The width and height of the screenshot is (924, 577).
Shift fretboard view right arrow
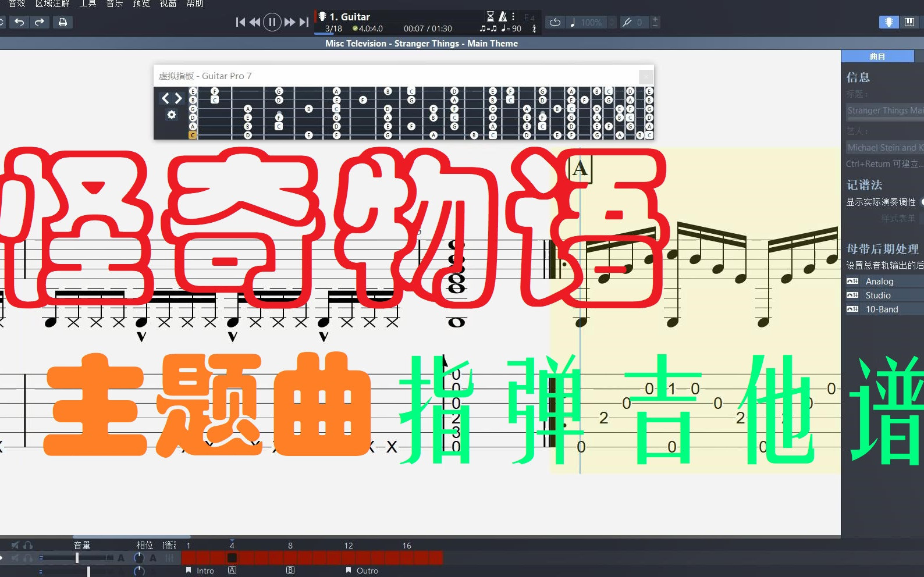coord(178,98)
